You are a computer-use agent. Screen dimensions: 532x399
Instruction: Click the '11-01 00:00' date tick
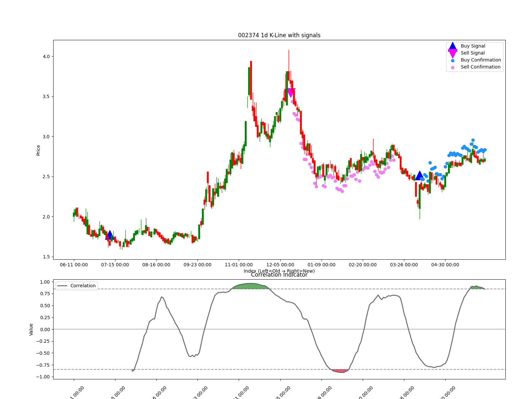(x=239, y=265)
